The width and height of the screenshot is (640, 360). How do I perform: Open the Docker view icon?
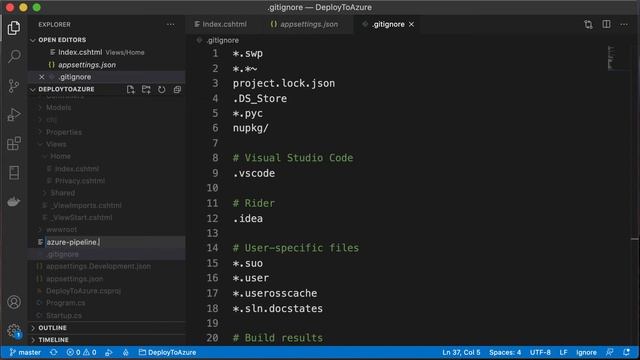(x=14, y=202)
